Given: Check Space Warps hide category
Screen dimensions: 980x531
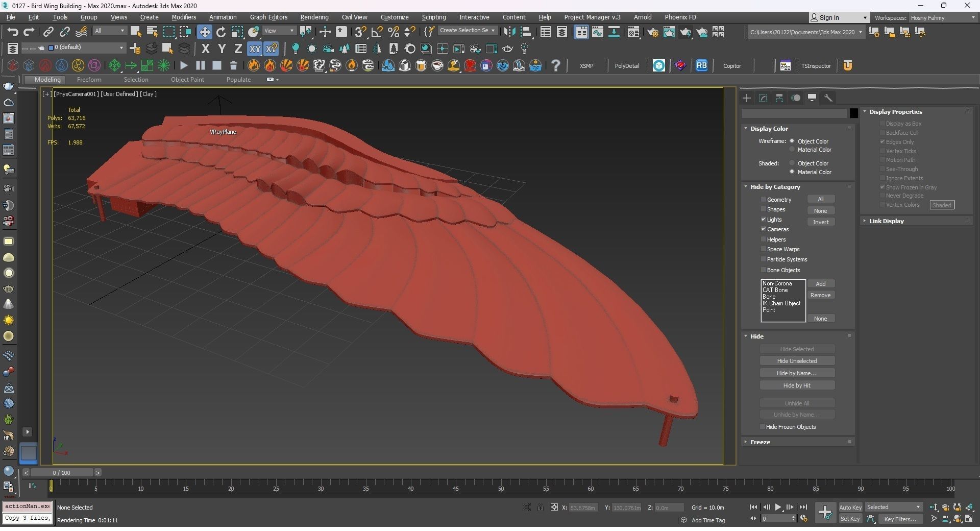Looking at the screenshot, I should point(764,249).
